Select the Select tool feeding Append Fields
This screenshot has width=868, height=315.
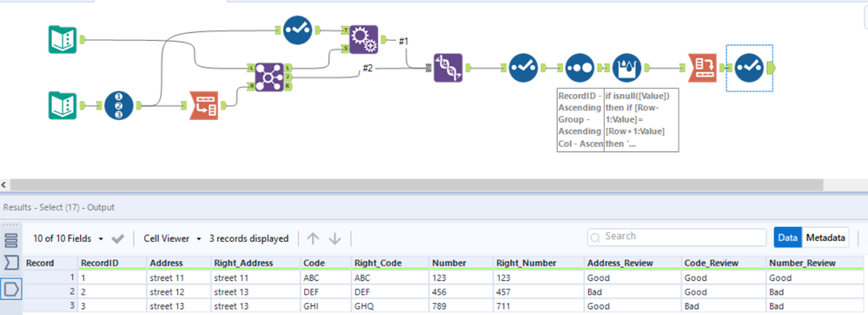pos(298,30)
